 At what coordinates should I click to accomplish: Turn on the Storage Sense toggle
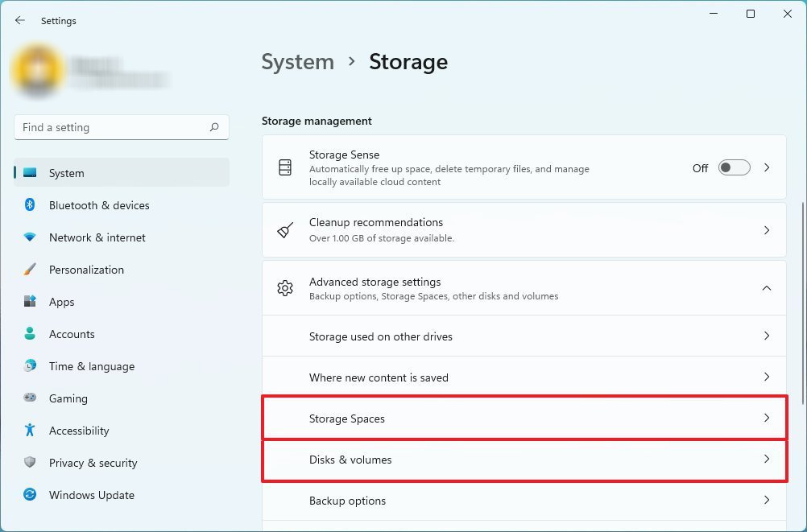tap(734, 167)
